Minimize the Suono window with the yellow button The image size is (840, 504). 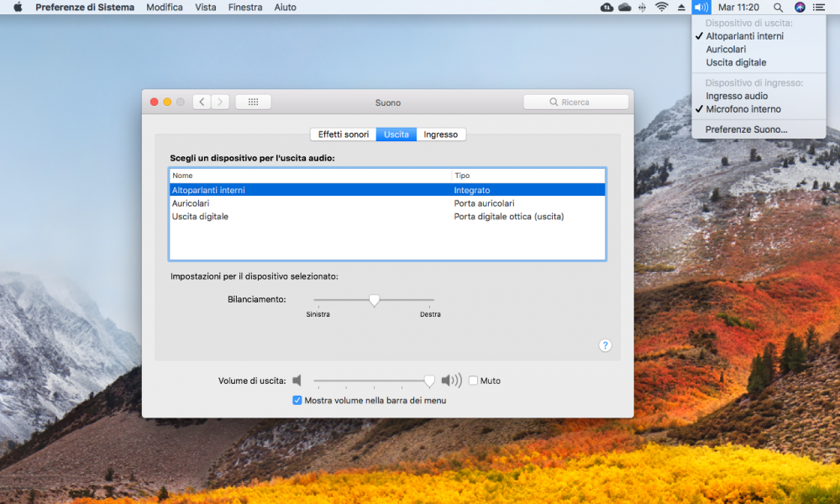(167, 102)
